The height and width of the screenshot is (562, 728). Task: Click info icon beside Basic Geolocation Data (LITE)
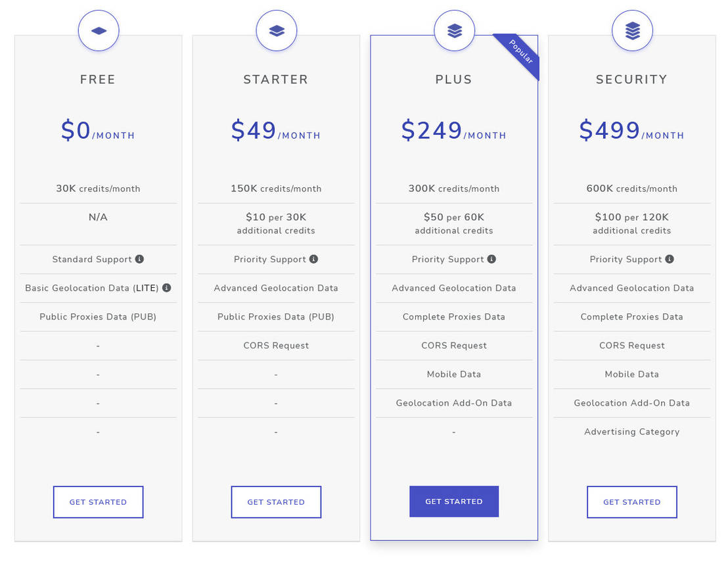click(167, 288)
